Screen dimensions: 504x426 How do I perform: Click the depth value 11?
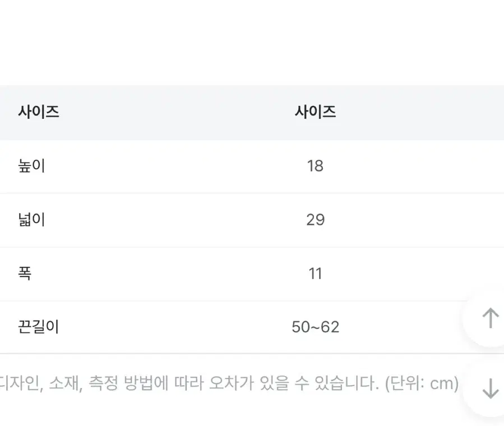pos(315,274)
